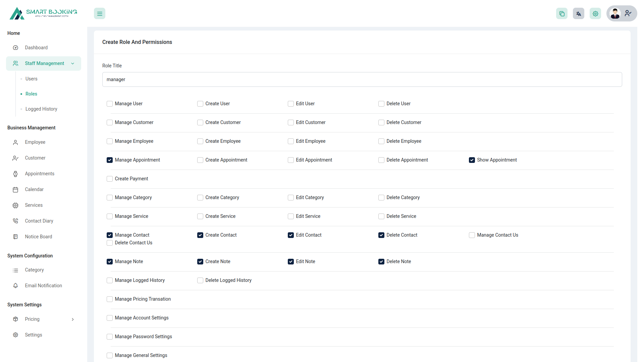The height and width of the screenshot is (362, 644).
Task: Open the settings gear in top right
Action: point(595,13)
